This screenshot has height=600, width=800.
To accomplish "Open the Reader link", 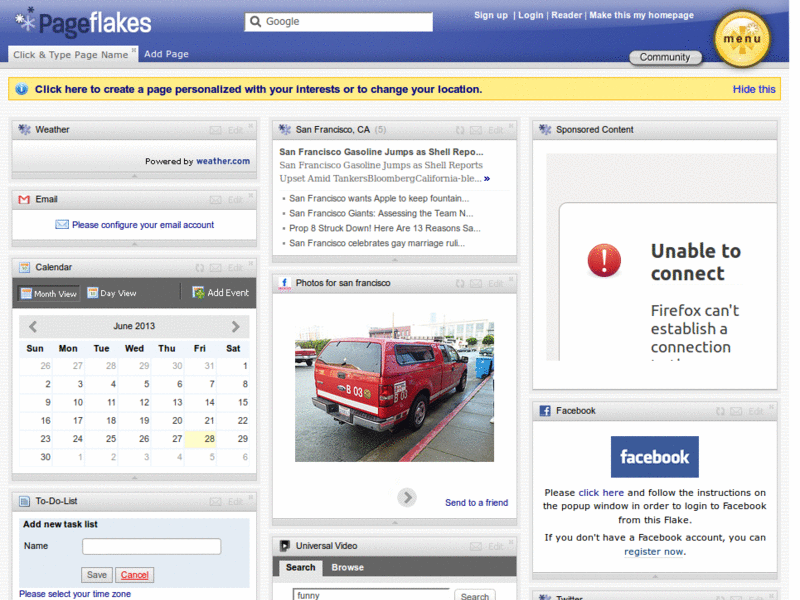I will pyautogui.click(x=566, y=15).
